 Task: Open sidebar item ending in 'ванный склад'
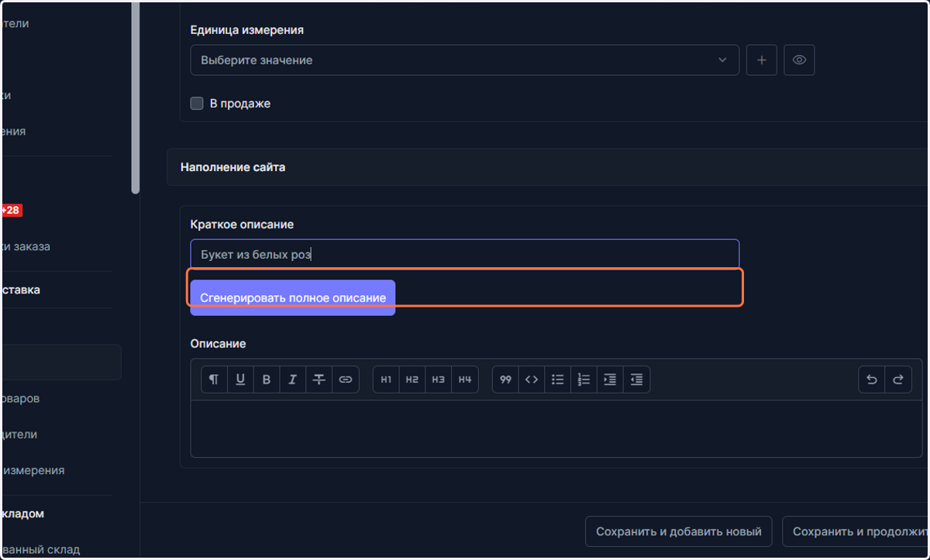pos(40,549)
